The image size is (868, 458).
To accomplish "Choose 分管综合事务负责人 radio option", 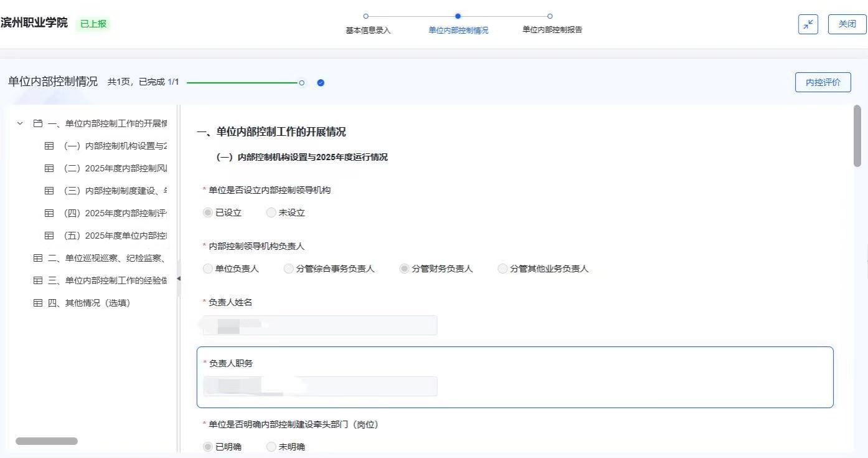I will pyautogui.click(x=288, y=269).
